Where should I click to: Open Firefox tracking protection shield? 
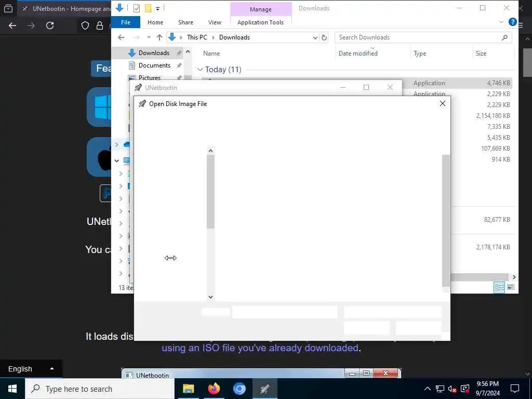coord(85,25)
